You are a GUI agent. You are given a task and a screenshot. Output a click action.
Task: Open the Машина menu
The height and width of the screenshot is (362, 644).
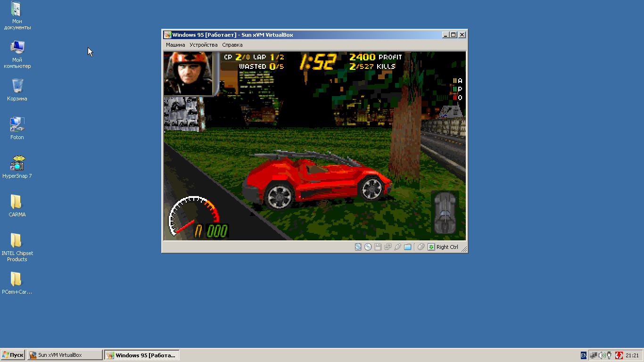pyautogui.click(x=175, y=45)
